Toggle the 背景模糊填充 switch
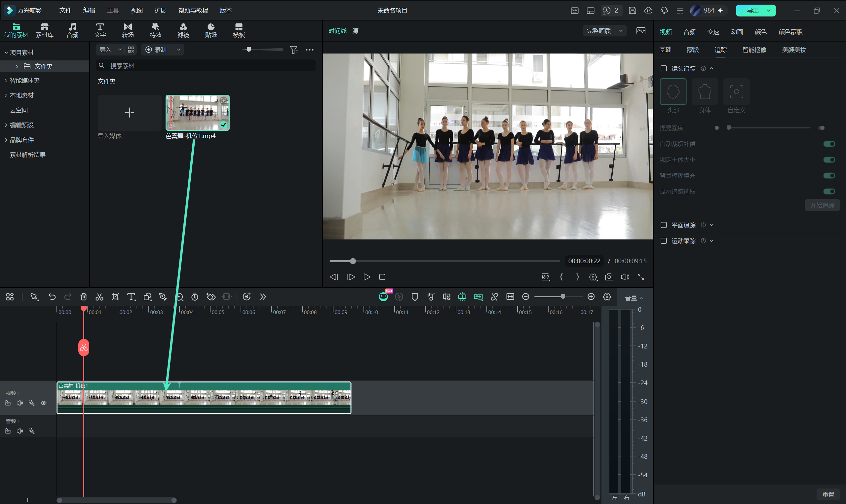846x504 pixels. pos(829,176)
